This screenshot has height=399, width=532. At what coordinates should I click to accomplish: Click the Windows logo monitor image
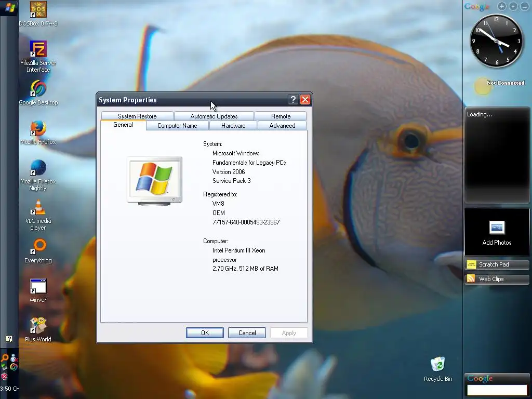tap(155, 181)
